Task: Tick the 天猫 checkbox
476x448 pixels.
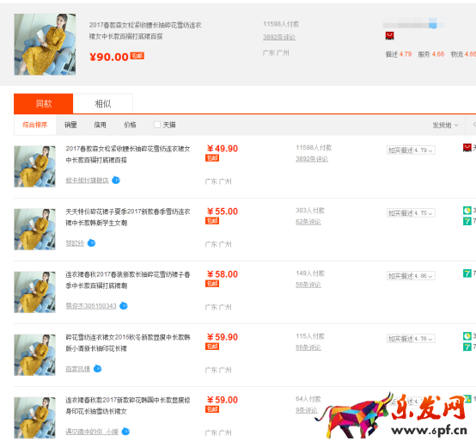Action: pyautogui.click(x=157, y=125)
